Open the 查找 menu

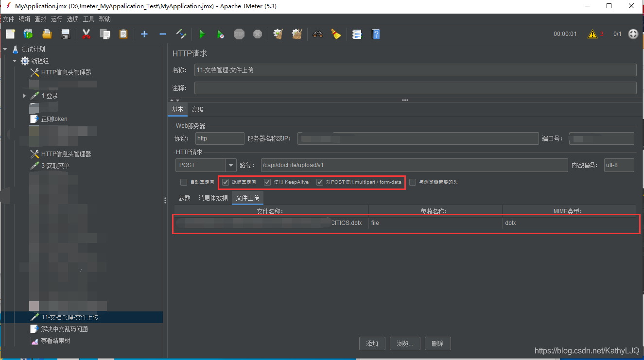[x=40, y=19]
